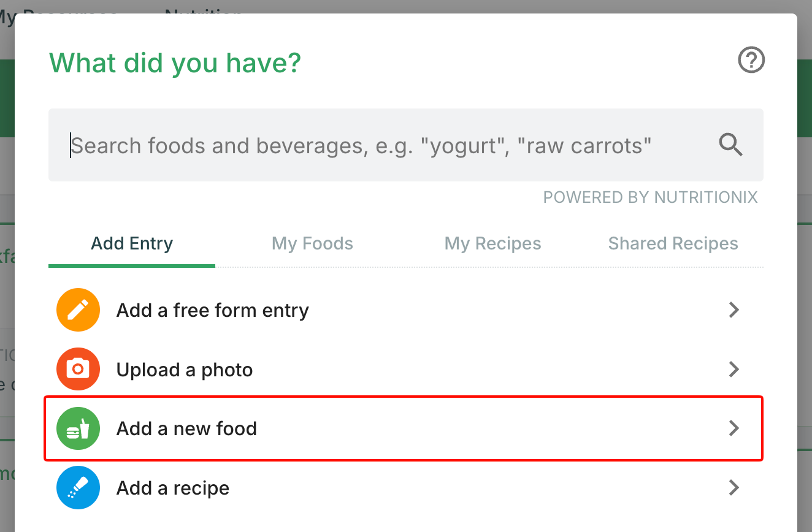Expand the Add a new food chevron
Screen dimensions: 812x532
tap(733, 428)
